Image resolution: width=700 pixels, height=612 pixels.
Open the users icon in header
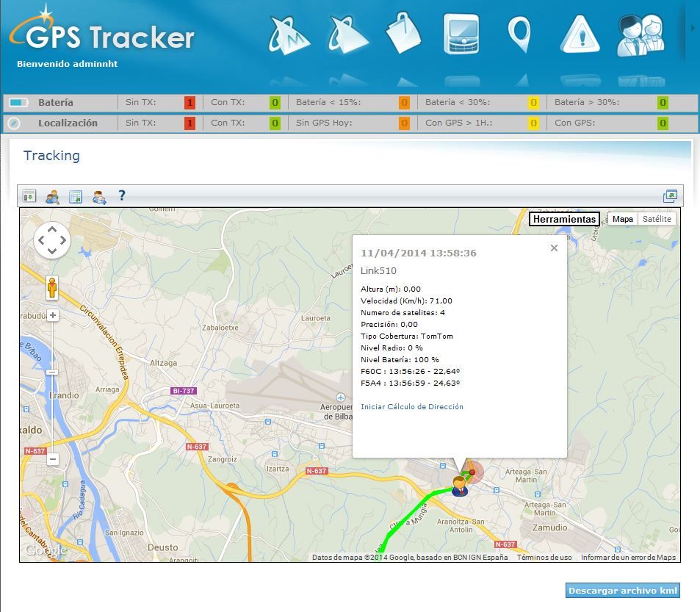coord(640,35)
